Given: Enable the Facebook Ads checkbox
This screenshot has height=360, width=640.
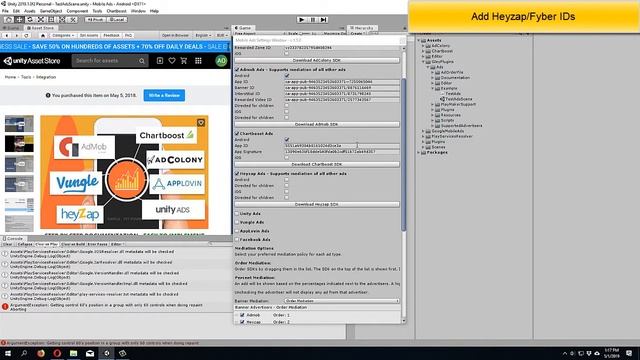Looking at the screenshot, I should pyautogui.click(x=237, y=240).
